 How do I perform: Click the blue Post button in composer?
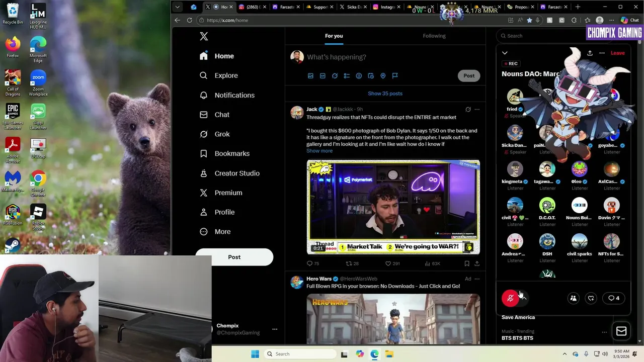tap(469, 76)
